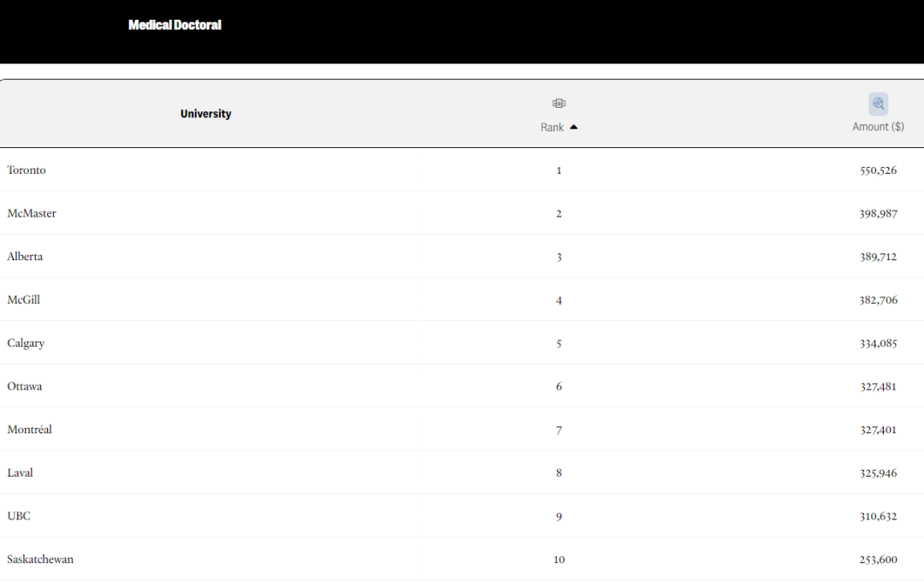Viewport: 924px width, 582px height.
Task: Toggle the Rank sort arrow
Action: [573, 127]
